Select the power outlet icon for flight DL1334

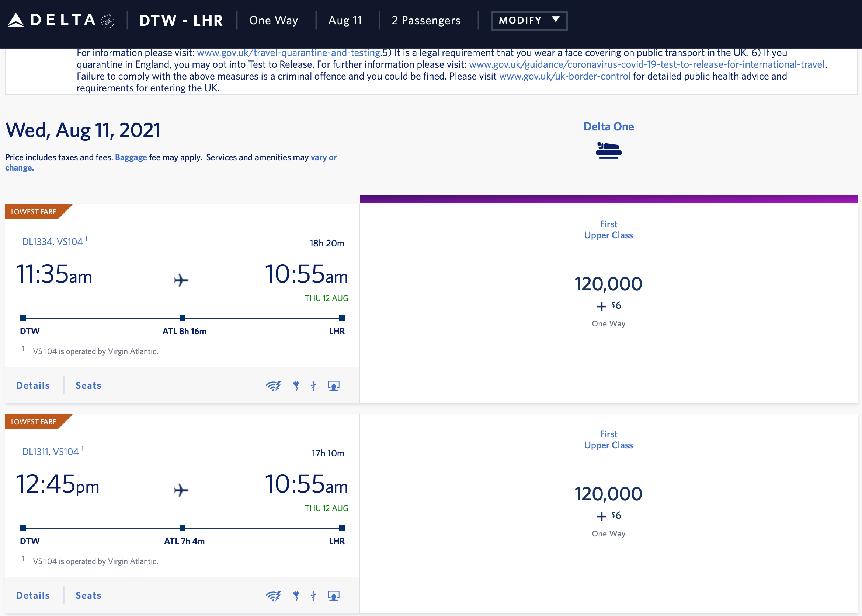pos(296,385)
